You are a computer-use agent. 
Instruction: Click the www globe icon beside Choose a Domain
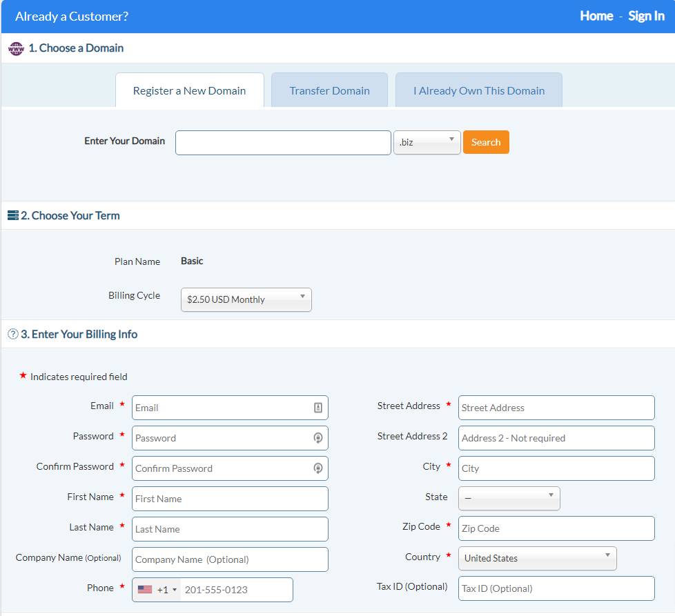coord(16,48)
